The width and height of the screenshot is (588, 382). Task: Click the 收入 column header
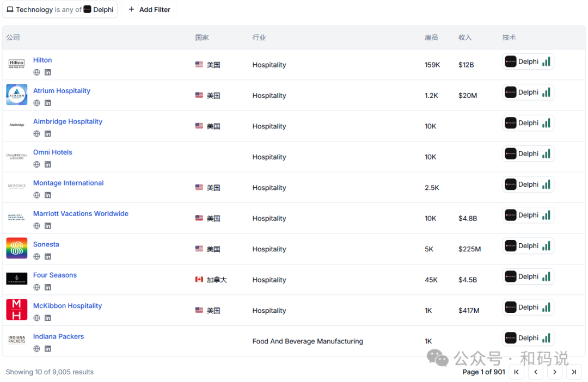coord(465,38)
